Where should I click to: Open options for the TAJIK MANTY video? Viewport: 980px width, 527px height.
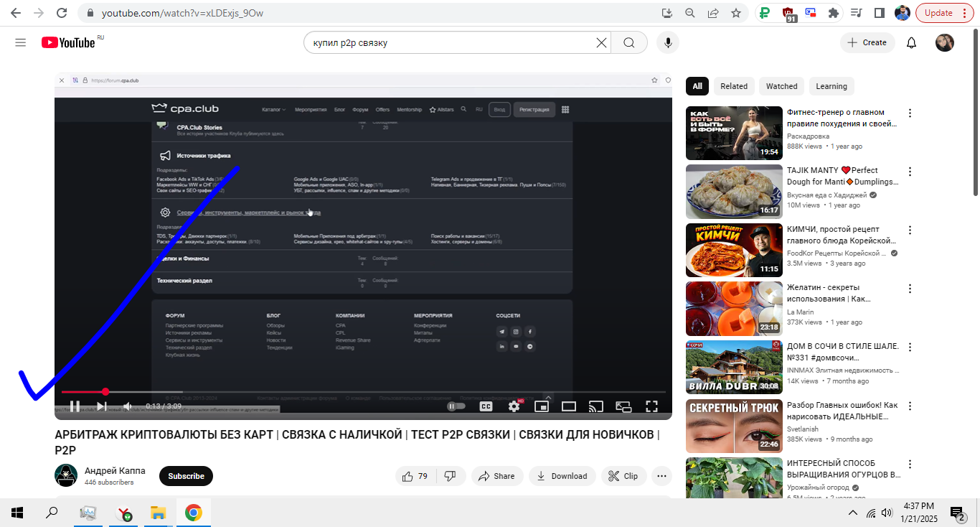(x=910, y=172)
